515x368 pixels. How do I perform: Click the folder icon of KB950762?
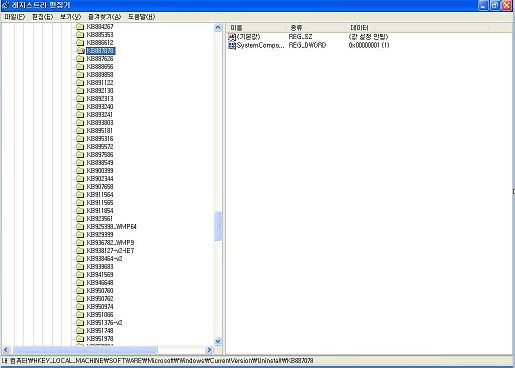tap(80, 299)
